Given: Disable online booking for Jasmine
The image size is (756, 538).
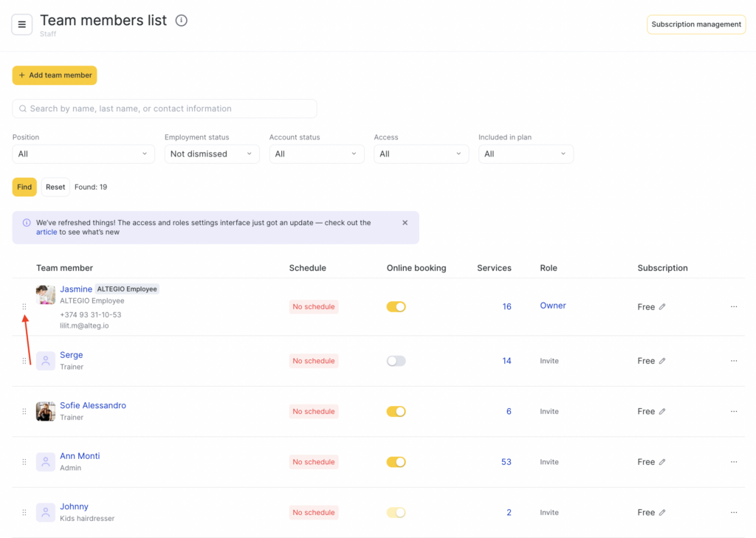Looking at the screenshot, I should [x=396, y=307].
